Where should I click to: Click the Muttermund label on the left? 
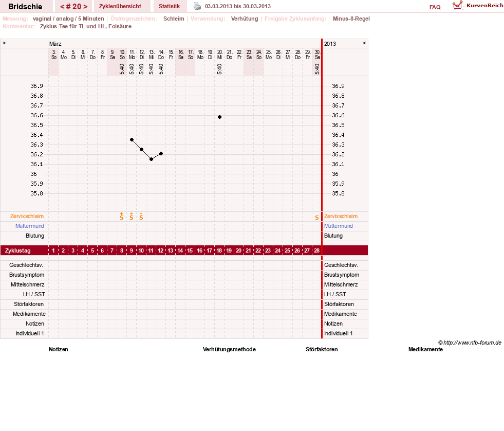coord(30,226)
